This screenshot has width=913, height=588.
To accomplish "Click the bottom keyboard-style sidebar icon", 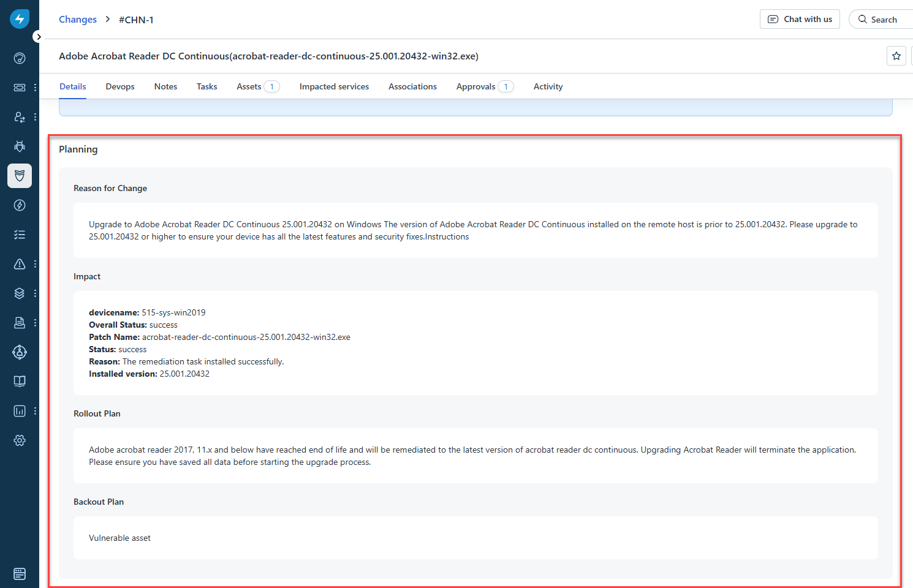I will click(x=20, y=574).
